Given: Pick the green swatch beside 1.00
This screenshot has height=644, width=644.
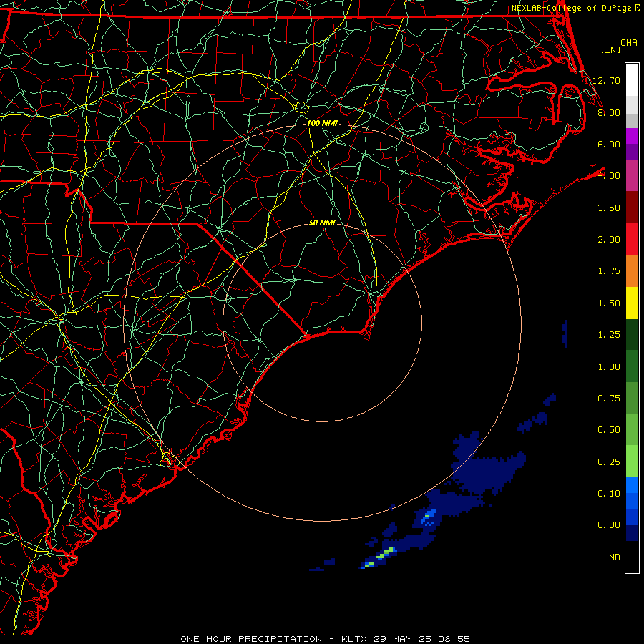Looking at the screenshot, I should coord(632,366).
